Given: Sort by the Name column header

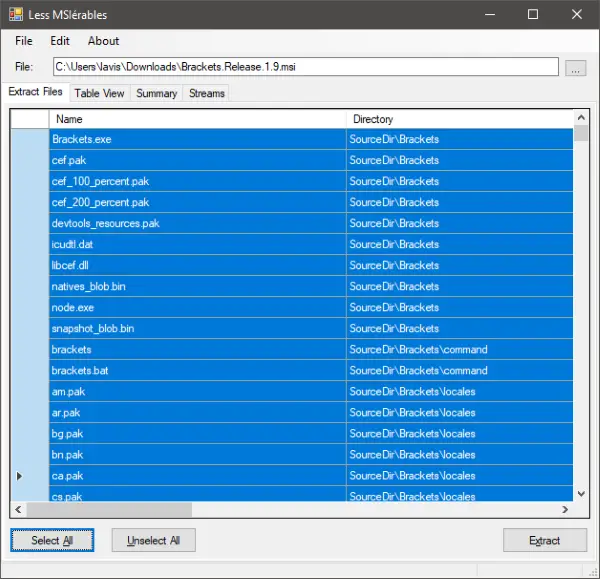Looking at the screenshot, I should click(x=196, y=119).
